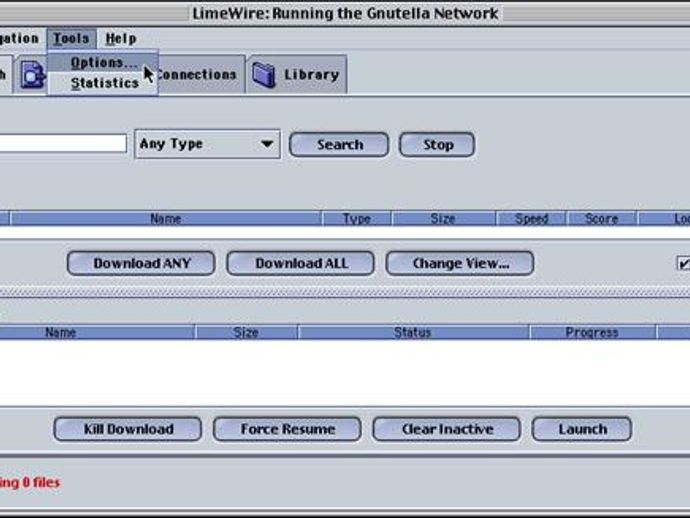Click the search text input field
690x518 pixels.
pyautogui.click(x=62, y=143)
